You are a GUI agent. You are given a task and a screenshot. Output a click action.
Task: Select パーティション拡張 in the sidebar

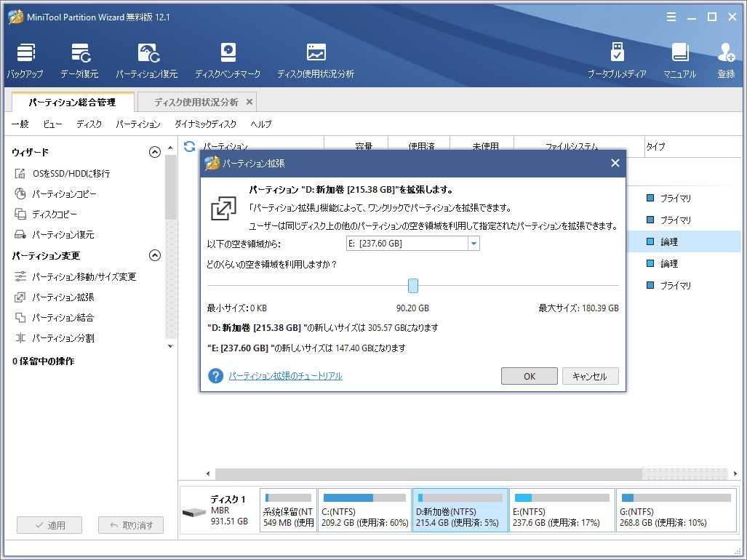pos(55,297)
